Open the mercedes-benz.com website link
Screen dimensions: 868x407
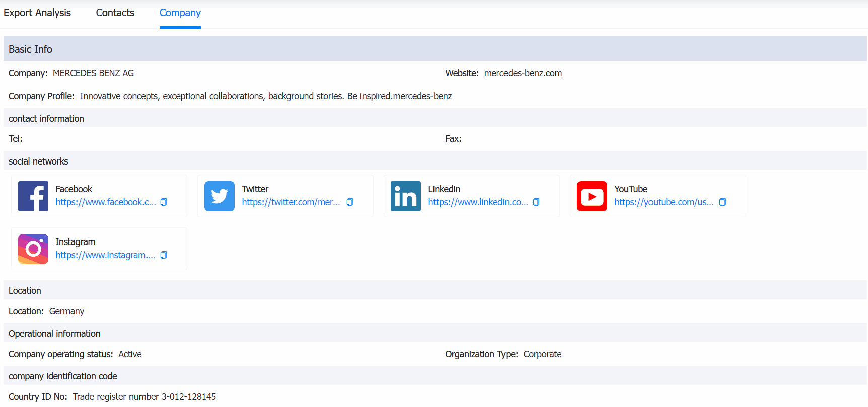[x=523, y=73]
